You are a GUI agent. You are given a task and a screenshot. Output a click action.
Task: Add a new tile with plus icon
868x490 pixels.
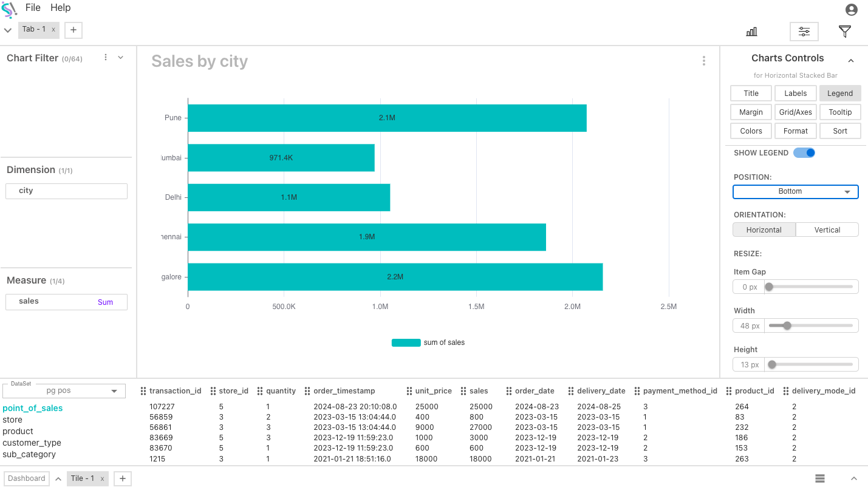[x=122, y=478]
